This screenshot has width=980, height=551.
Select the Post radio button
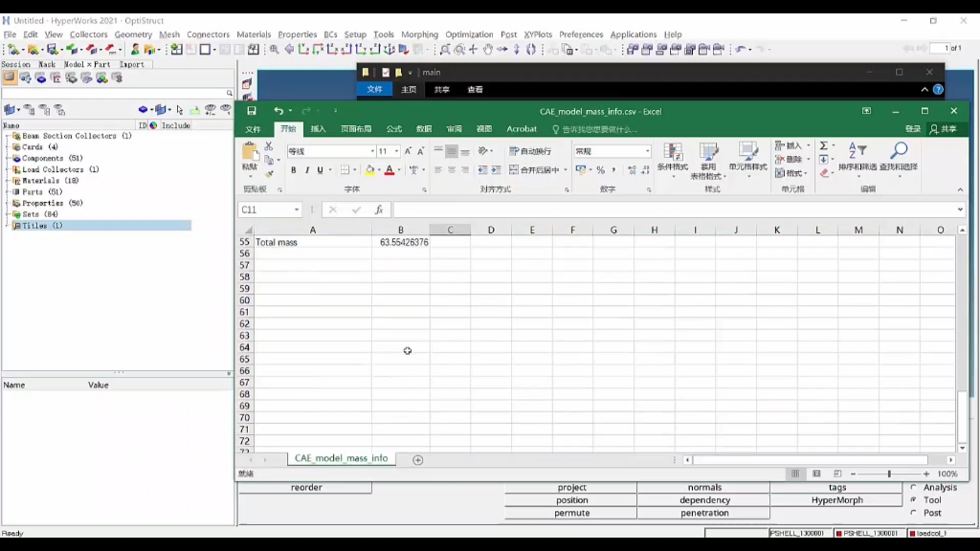(913, 513)
